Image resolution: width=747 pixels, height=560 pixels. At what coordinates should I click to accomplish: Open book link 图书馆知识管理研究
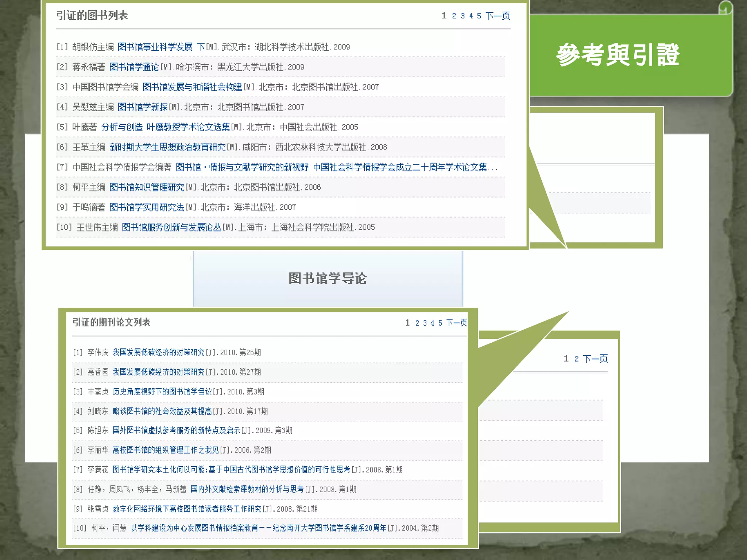(x=147, y=187)
